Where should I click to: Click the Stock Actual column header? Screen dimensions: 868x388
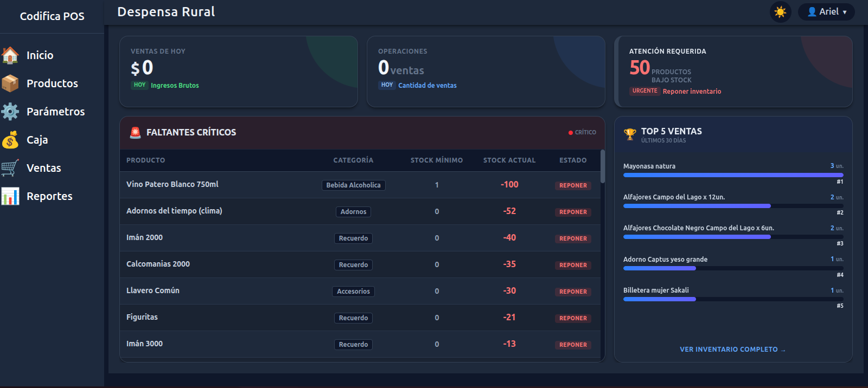coord(509,160)
